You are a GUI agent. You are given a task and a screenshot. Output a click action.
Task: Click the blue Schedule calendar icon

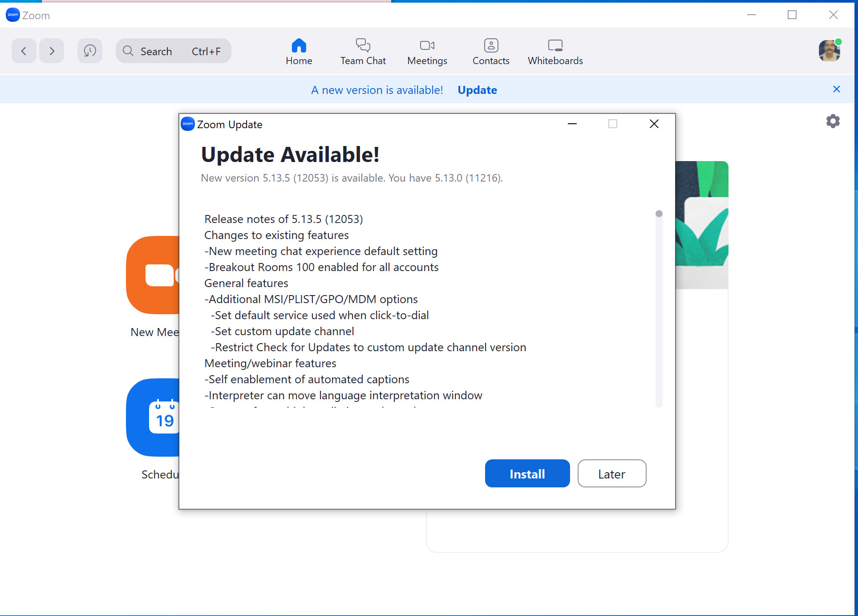(153, 417)
